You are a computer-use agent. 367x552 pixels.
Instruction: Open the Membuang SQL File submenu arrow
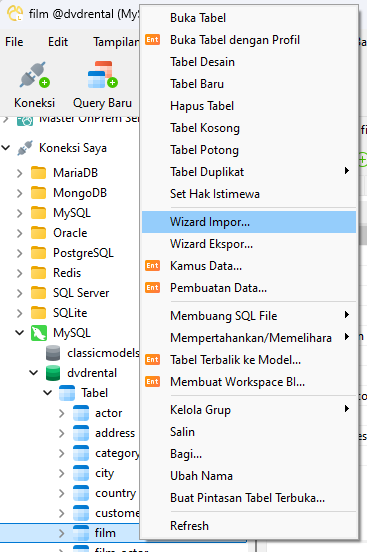point(347,315)
